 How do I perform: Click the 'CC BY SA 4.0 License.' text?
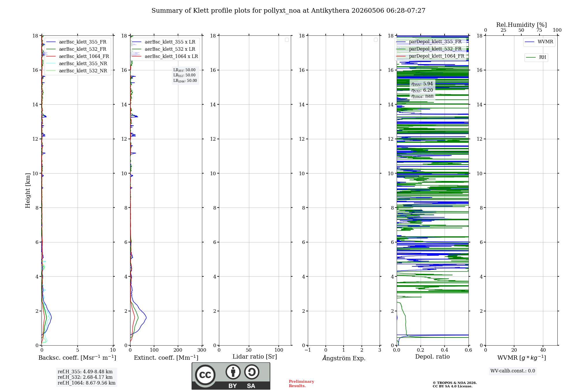pyautogui.click(x=452, y=387)
